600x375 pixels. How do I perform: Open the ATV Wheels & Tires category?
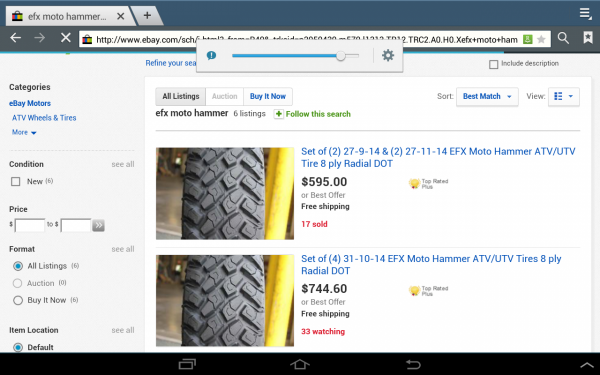[44, 118]
